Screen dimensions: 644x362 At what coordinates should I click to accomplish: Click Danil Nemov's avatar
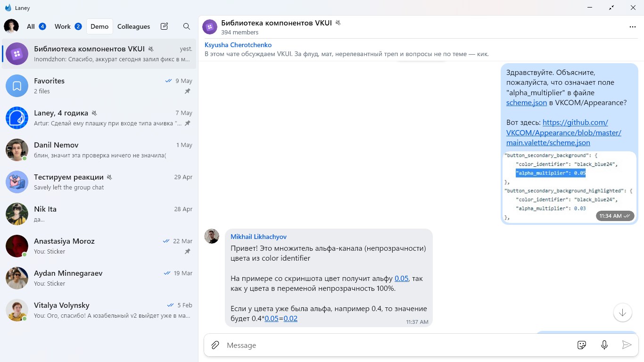pos(17,150)
